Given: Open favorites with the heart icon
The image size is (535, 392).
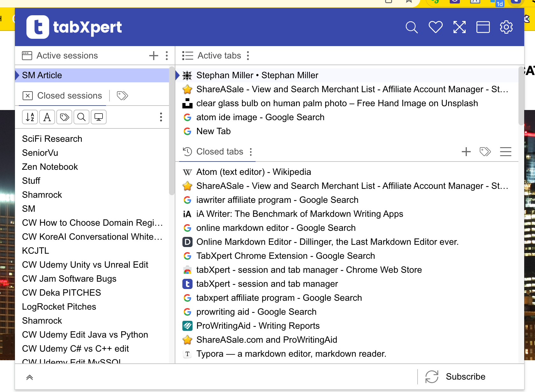Looking at the screenshot, I should pyautogui.click(x=436, y=27).
